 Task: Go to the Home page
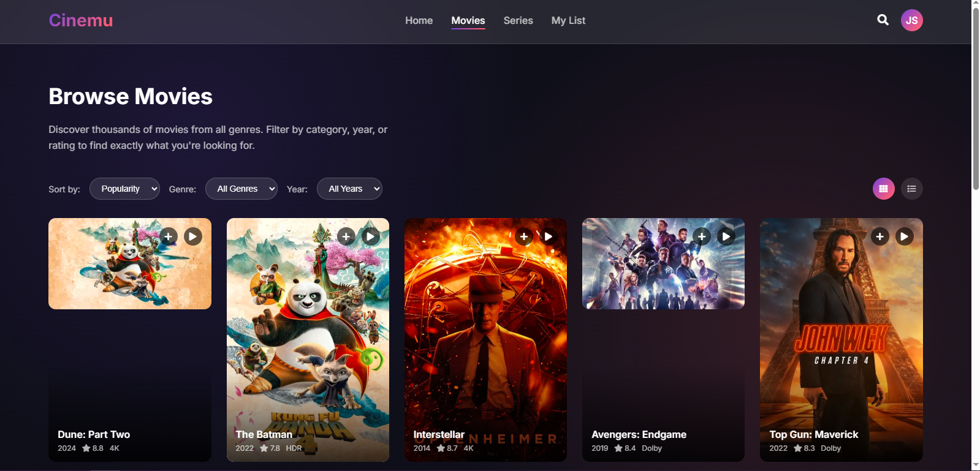click(x=419, y=20)
